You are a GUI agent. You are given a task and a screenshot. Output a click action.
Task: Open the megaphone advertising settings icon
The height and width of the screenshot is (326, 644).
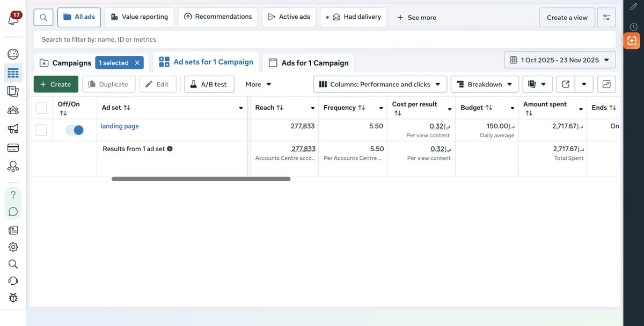13,129
